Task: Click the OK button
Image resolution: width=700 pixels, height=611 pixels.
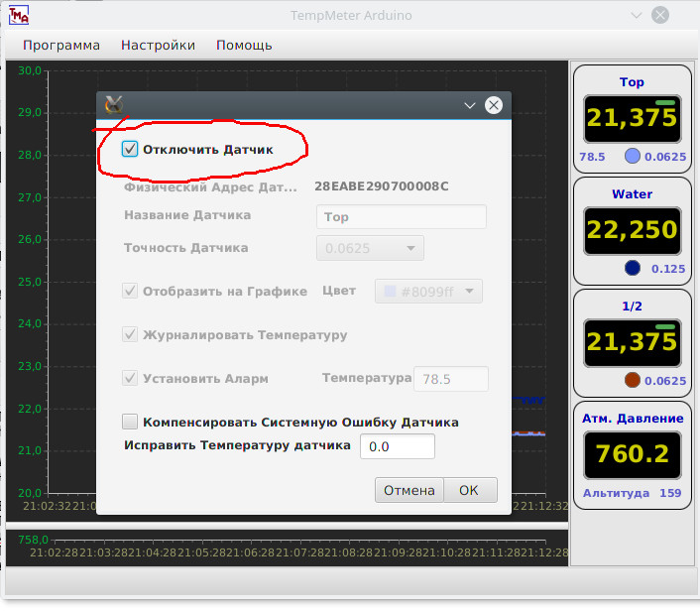Action: 470,490
